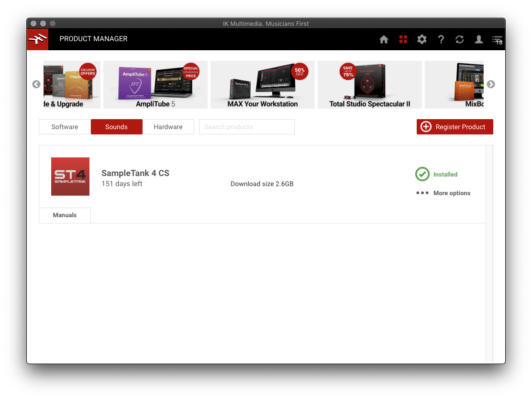
Task: Click the Register Product button
Action: pyautogui.click(x=454, y=127)
